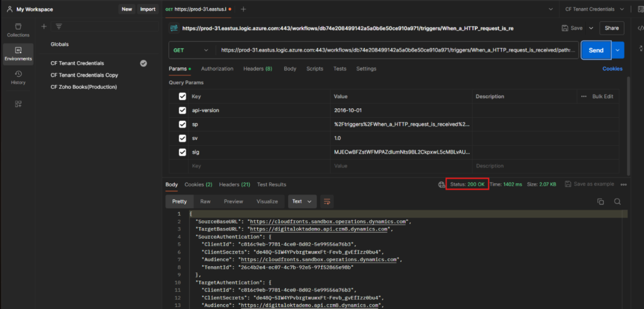Screen dimensions: 644x309
Task: Open the GET method dropdown
Action: pos(191,50)
